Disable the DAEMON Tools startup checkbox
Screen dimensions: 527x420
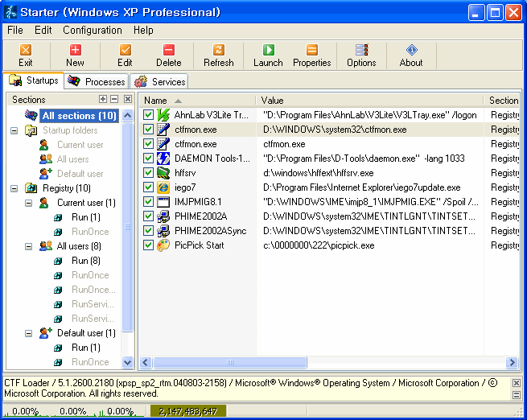pyautogui.click(x=148, y=159)
